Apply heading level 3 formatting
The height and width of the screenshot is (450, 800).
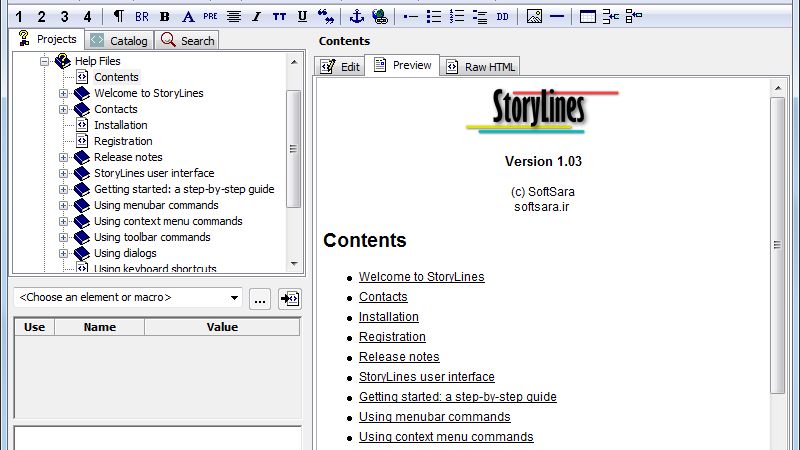pyautogui.click(x=65, y=17)
